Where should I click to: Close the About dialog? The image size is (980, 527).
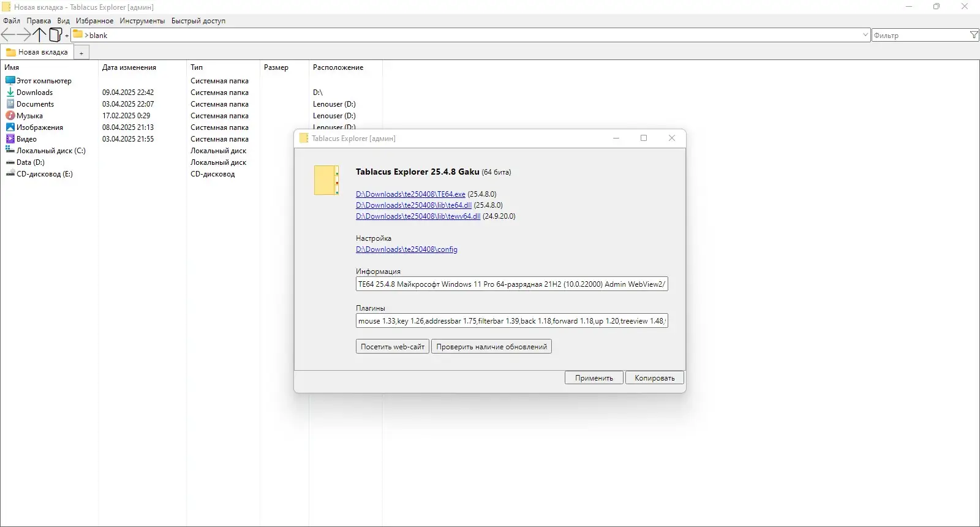(672, 138)
